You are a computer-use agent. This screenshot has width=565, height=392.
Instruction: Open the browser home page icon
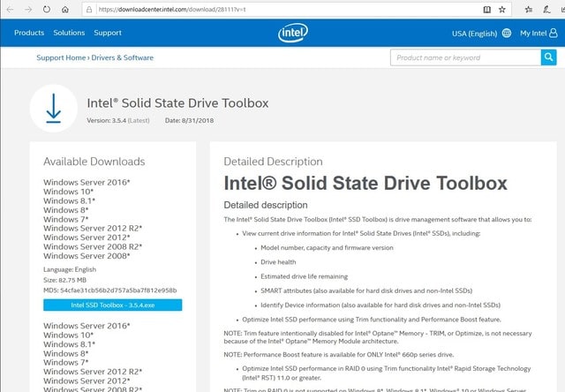click(x=64, y=10)
